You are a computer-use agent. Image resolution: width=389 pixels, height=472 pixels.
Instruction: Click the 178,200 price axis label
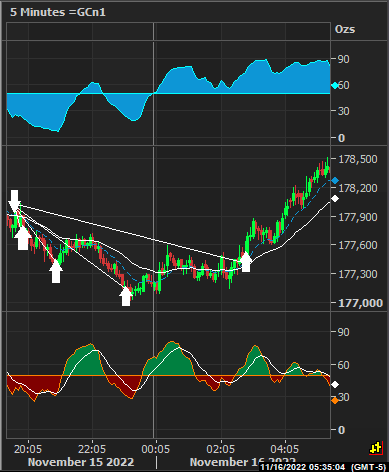coord(358,188)
